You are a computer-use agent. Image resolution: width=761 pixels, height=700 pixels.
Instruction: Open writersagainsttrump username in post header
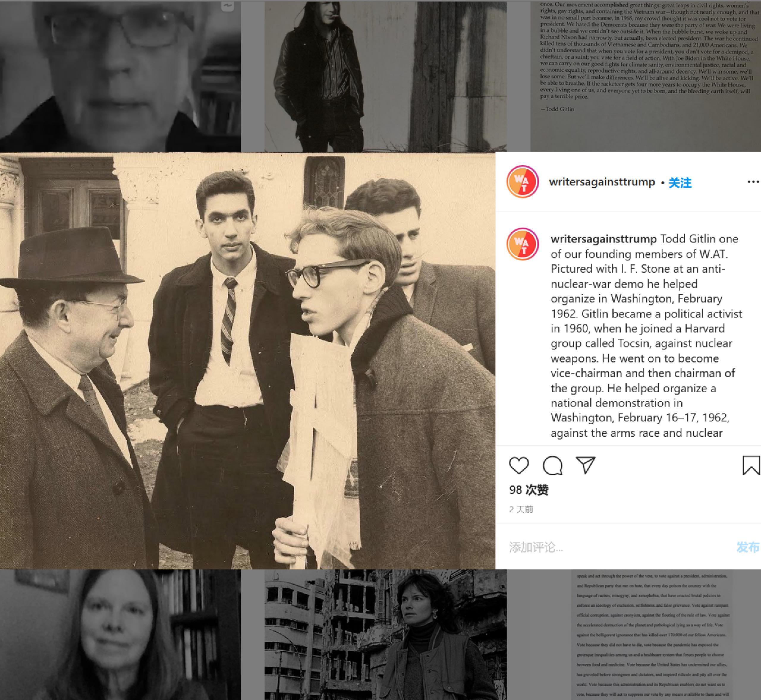click(602, 182)
